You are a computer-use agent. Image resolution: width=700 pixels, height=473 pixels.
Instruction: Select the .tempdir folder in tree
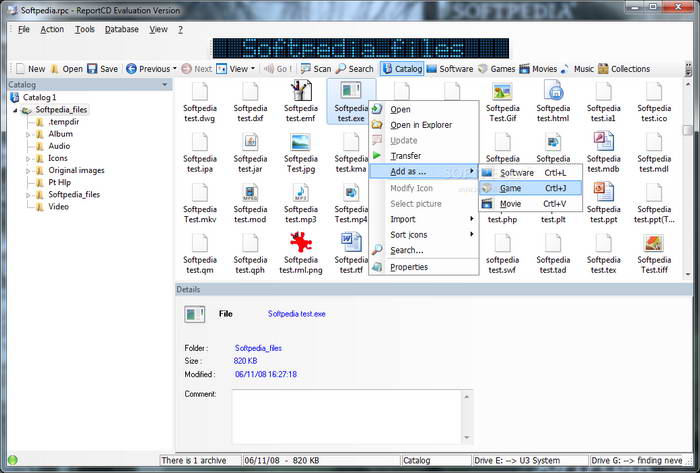pyautogui.click(x=63, y=122)
